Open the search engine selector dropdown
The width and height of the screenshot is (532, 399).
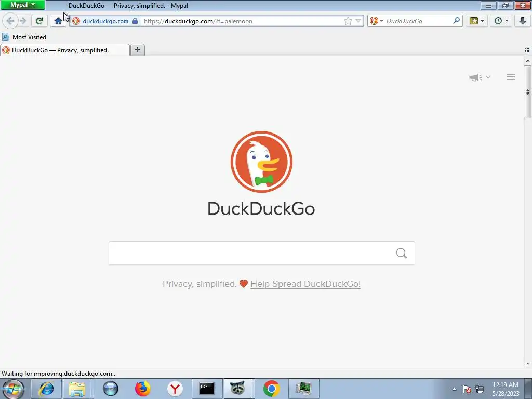(376, 21)
